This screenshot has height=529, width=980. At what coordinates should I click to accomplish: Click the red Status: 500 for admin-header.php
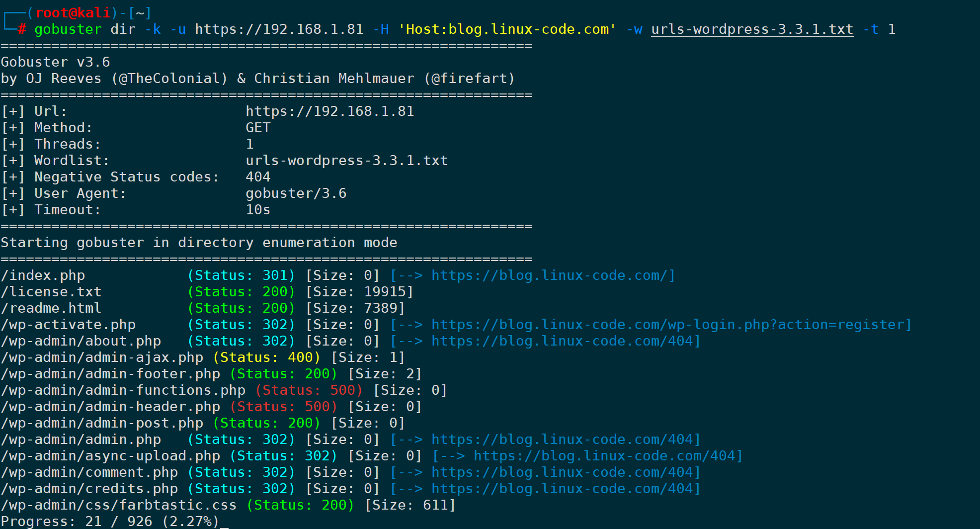click(284, 407)
